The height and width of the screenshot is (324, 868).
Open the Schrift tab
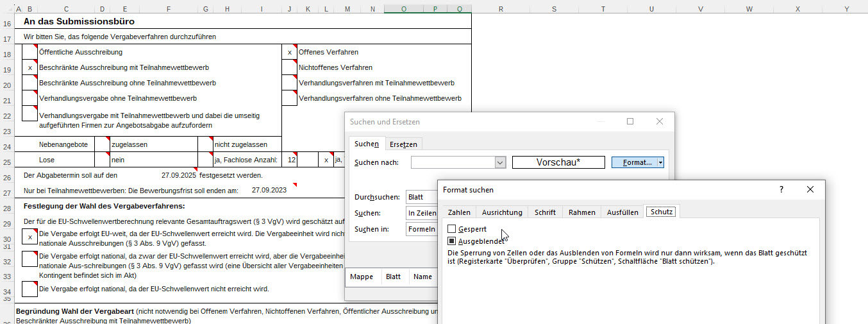point(545,212)
